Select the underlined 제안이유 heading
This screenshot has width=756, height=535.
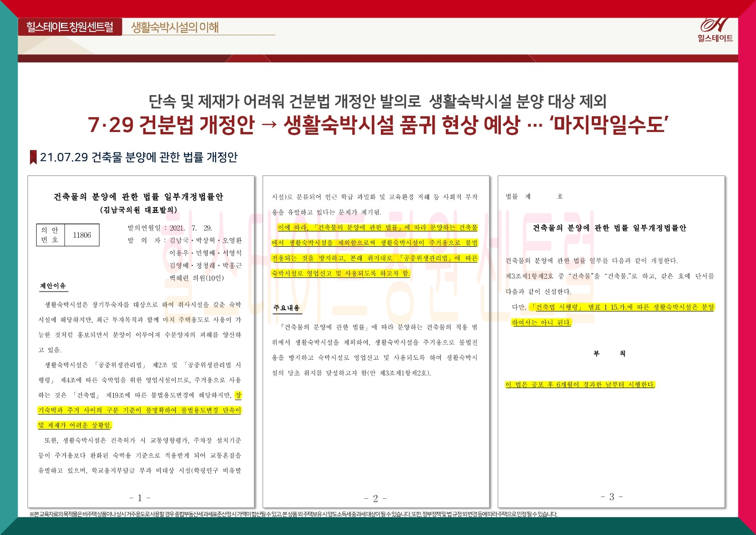click(x=53, y=286)
